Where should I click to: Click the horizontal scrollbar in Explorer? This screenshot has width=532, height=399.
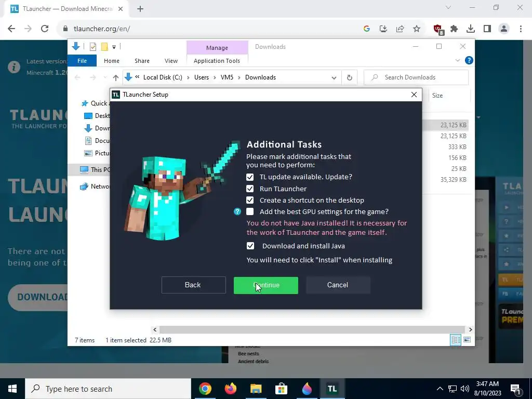(312, 329)
